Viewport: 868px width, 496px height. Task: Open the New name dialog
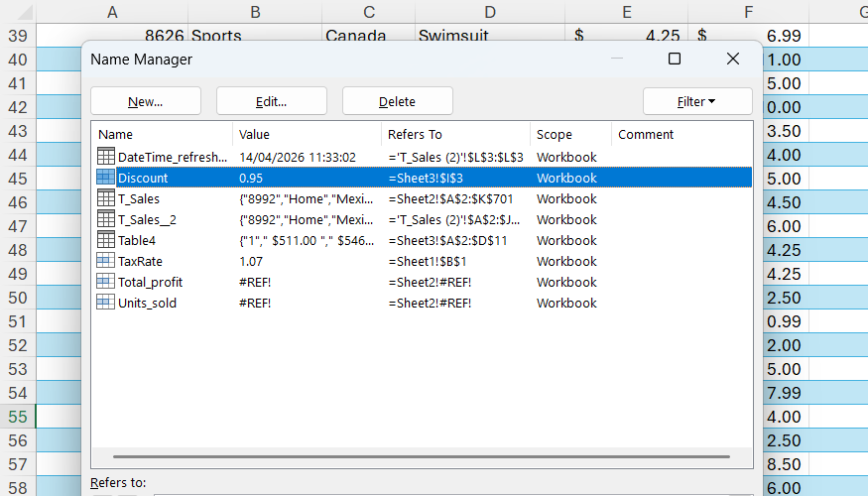(146, 101)
